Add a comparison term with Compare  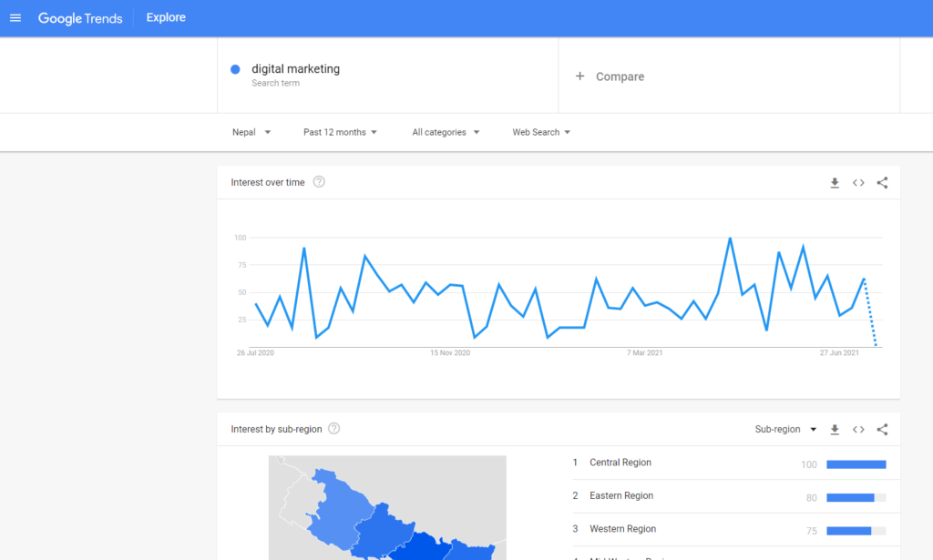click(620, 76)
